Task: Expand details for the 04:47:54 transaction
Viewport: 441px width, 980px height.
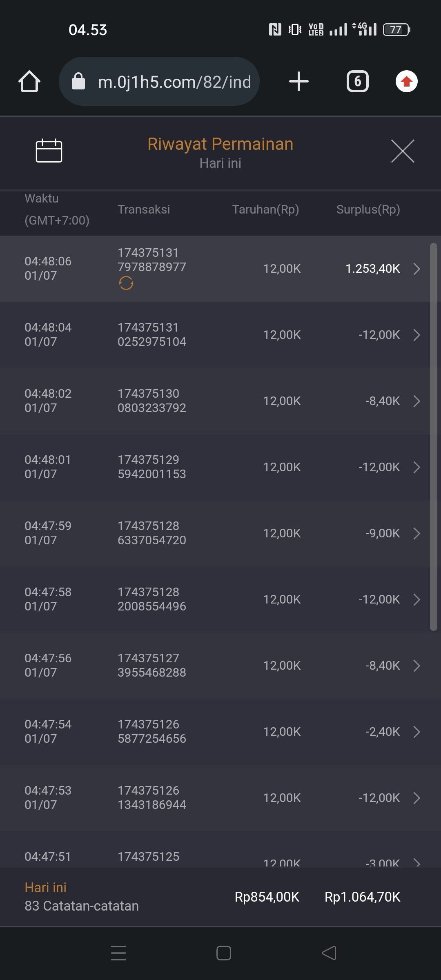Action: click(x=416, y=732)
